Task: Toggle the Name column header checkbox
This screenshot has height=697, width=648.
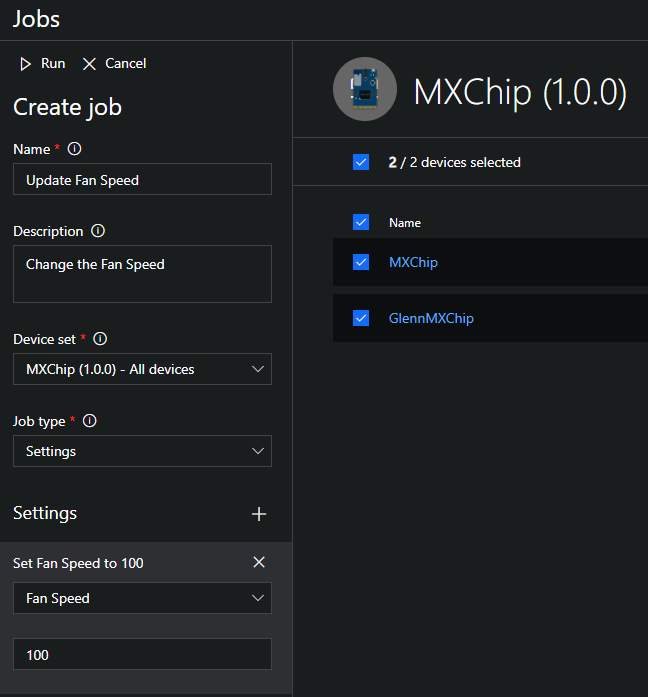Action: point(361,222)
